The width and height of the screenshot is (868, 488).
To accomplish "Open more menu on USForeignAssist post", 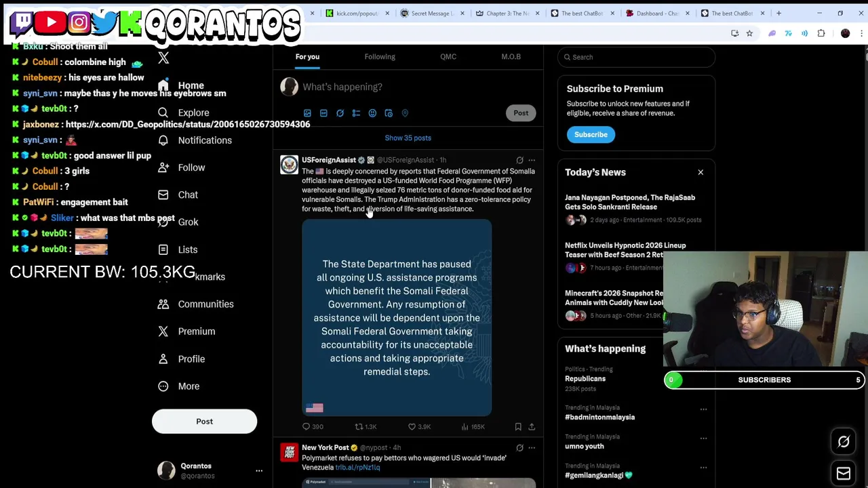I will click(532, 161).
